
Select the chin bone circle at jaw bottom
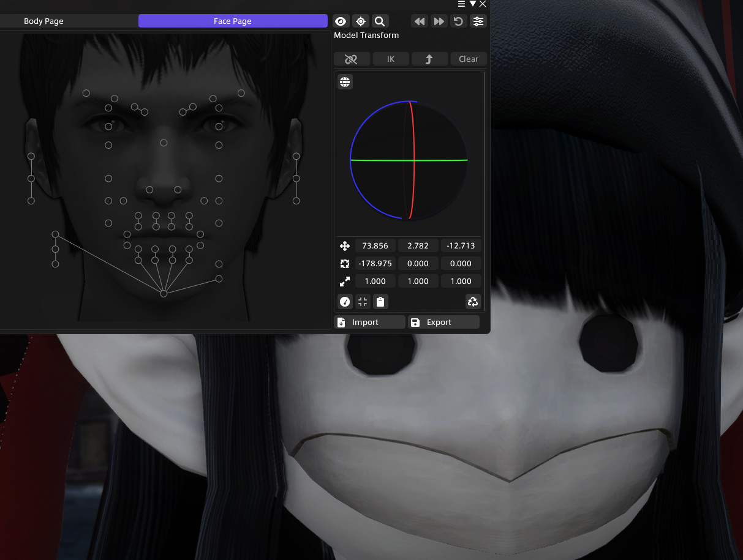coord(164,294)
